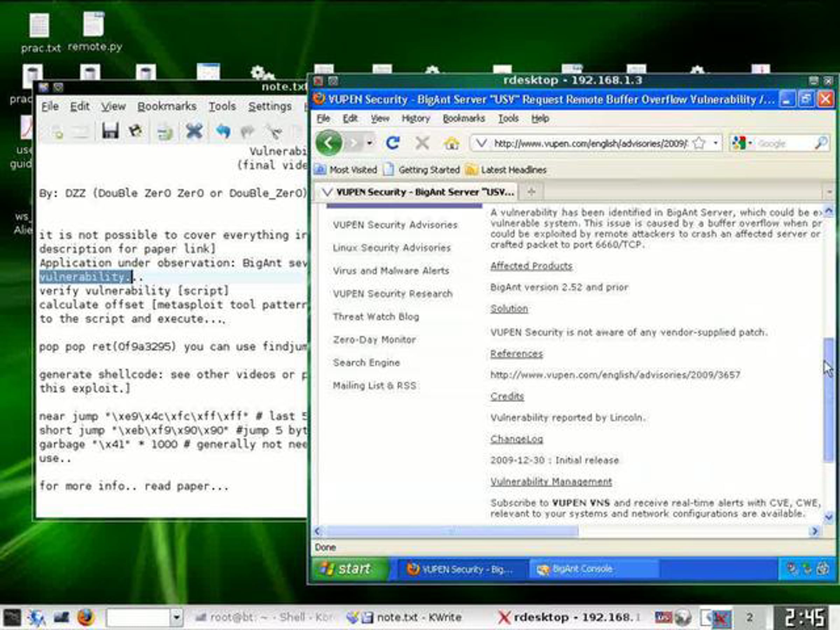Open the Firefox Help menu
The image size is (840, 630).
click(x=540, y=119)
